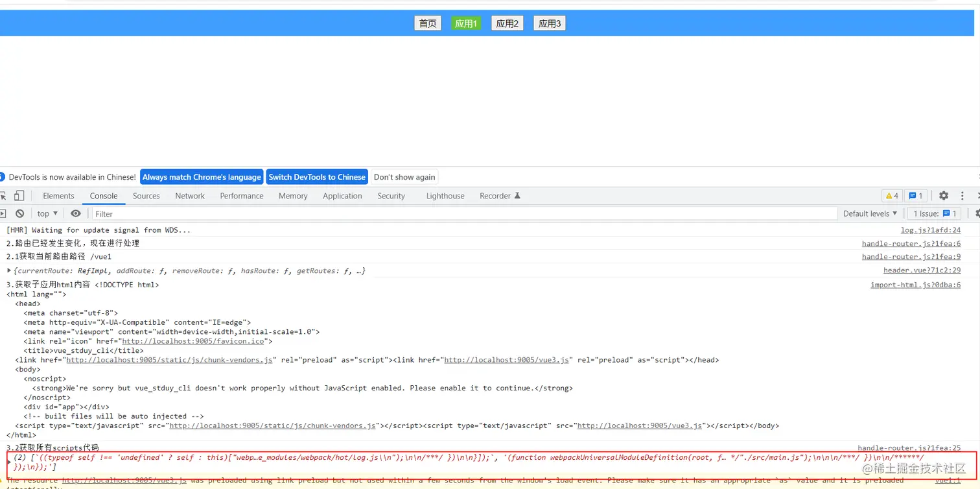Open the Lighthouse tab
The image size is (980, 489).
[445, 196]
